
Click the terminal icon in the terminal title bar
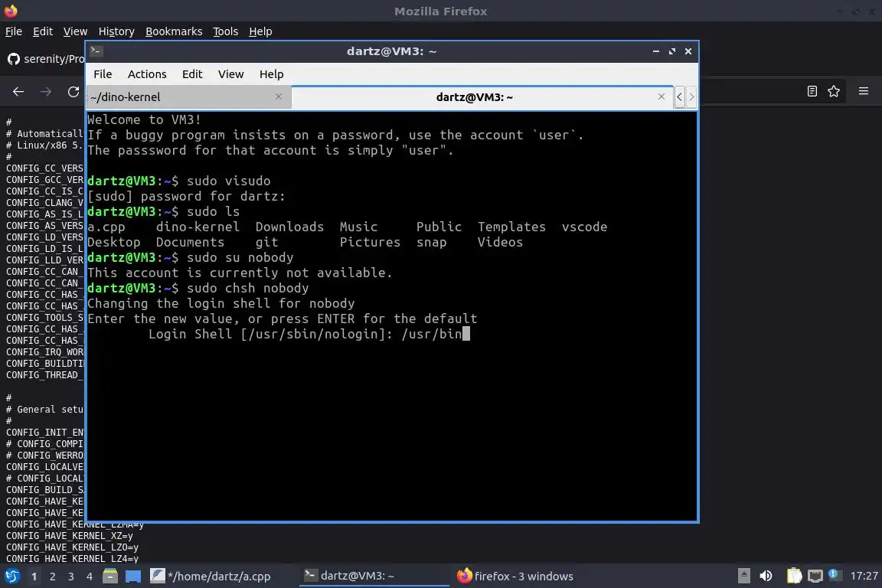pos(96,51)
